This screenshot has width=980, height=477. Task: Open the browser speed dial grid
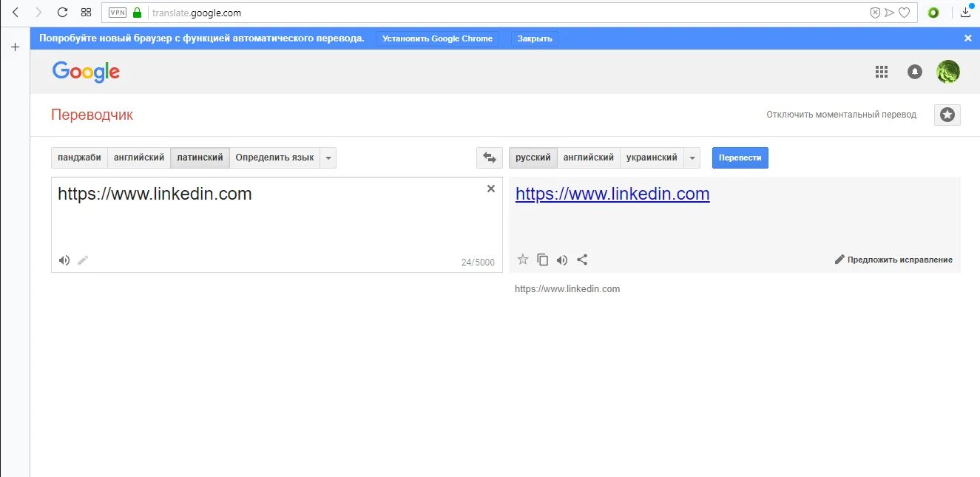[x=86, y=13]
